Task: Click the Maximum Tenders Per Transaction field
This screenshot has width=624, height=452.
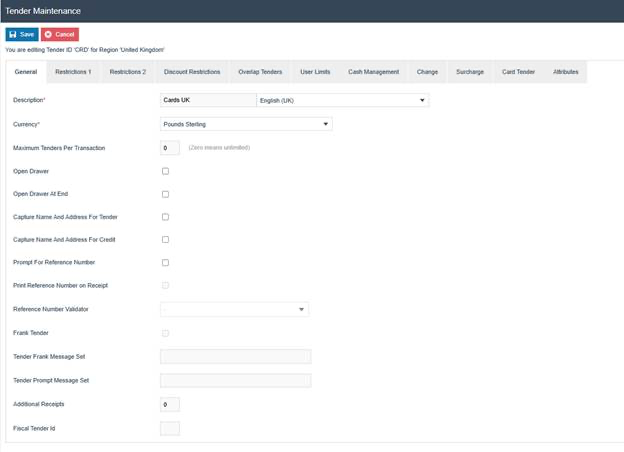Action: pyautogui.click(x=170, y=148)
